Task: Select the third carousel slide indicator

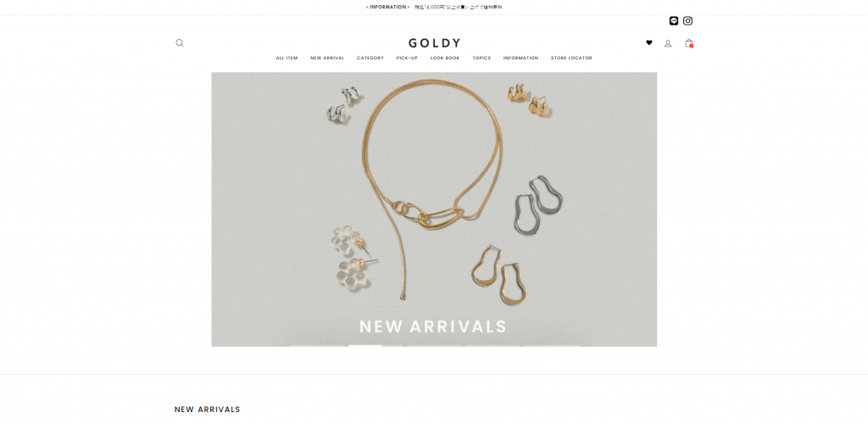Action: 435,346
